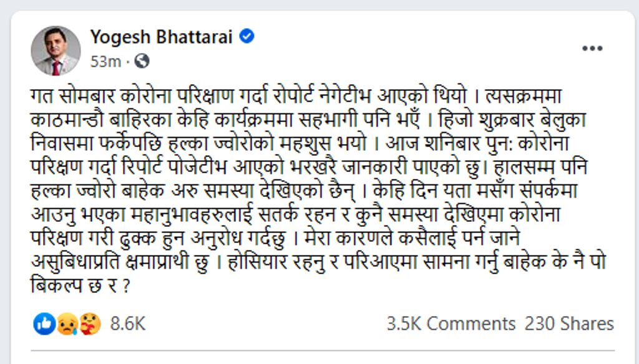Open the 53m post timestamp link
The width and height of the screenshot is (639, 364).
click(x=105, y=62)
